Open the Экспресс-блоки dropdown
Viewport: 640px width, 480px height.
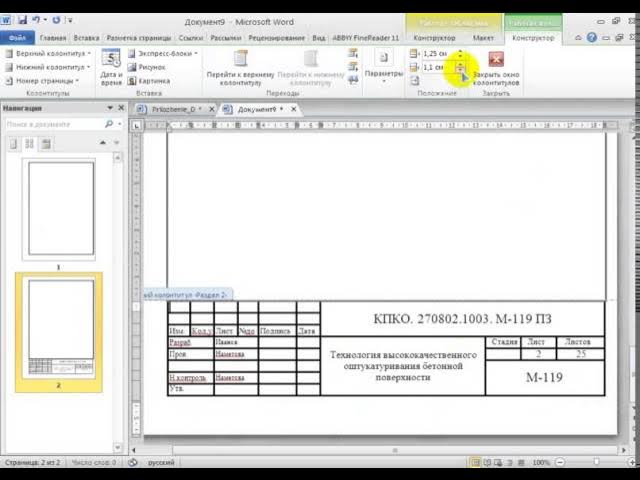[x=162, y=53]
